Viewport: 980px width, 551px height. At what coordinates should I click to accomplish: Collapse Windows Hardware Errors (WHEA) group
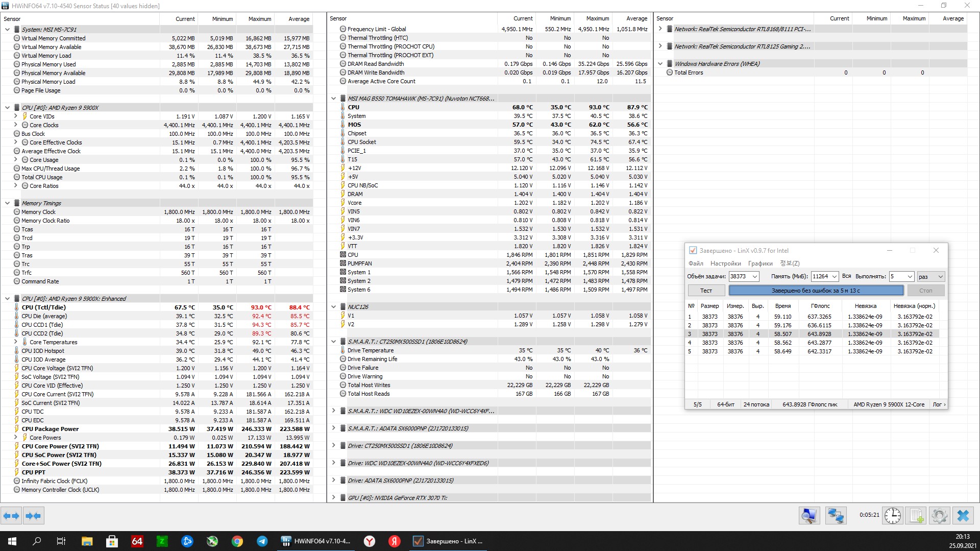click(660, 64)
